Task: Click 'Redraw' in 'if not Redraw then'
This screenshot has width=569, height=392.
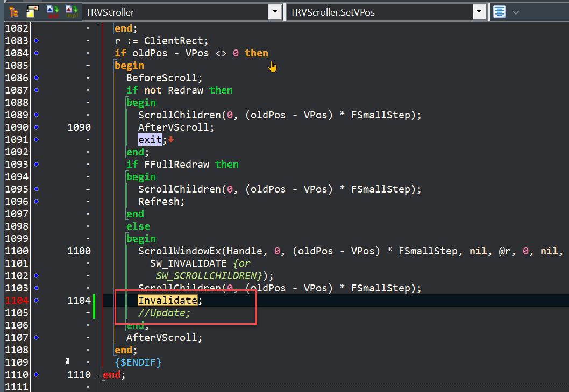Action: coord(186,90)
